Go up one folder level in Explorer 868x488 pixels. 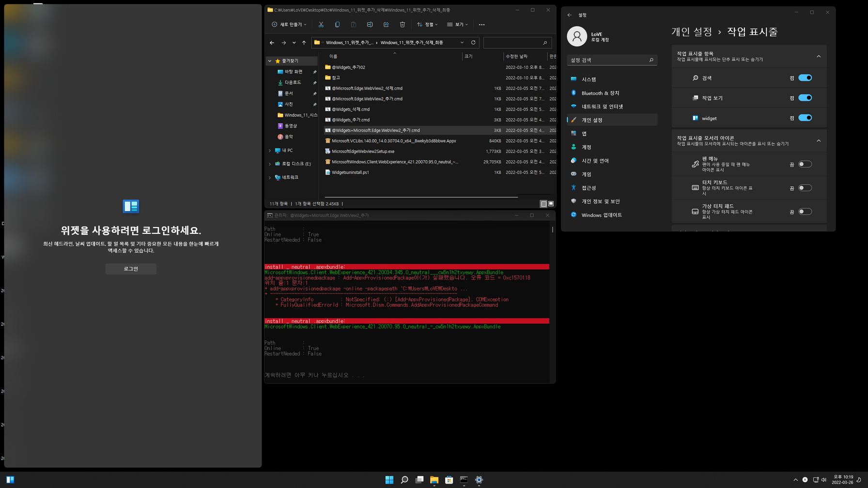304,43
